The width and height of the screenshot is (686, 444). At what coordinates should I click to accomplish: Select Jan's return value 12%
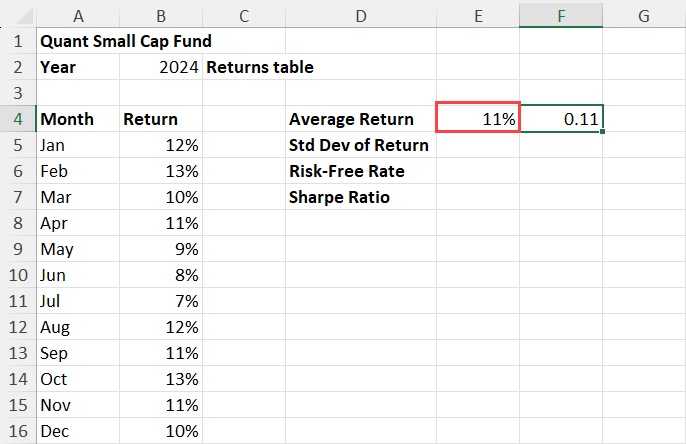161,145
